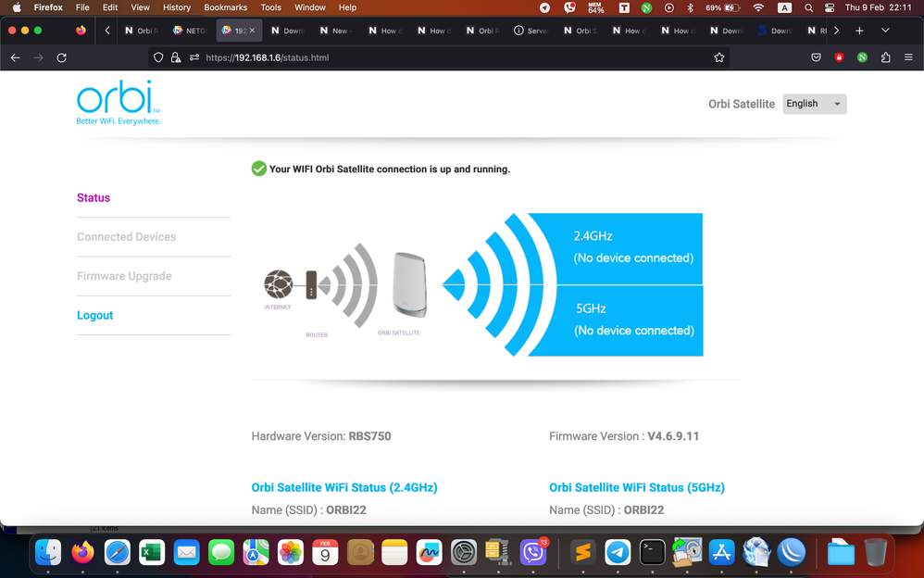Launch Finder from the Dock

pos(48,553)
